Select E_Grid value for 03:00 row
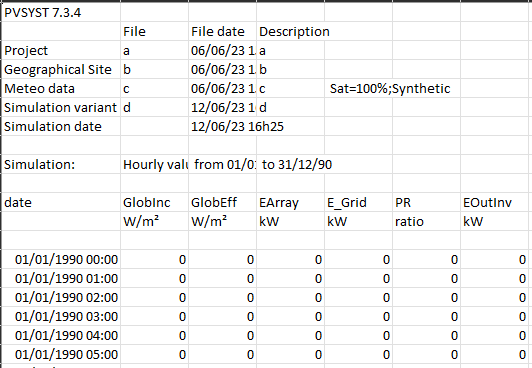The width and height of the screenshot is (532, 368). click(x=358, y=316)
